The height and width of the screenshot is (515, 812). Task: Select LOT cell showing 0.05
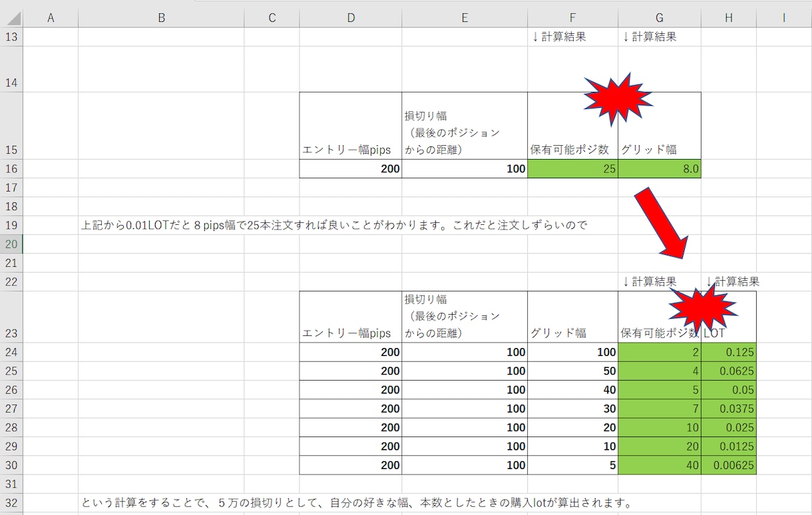[x=728, y=390]
